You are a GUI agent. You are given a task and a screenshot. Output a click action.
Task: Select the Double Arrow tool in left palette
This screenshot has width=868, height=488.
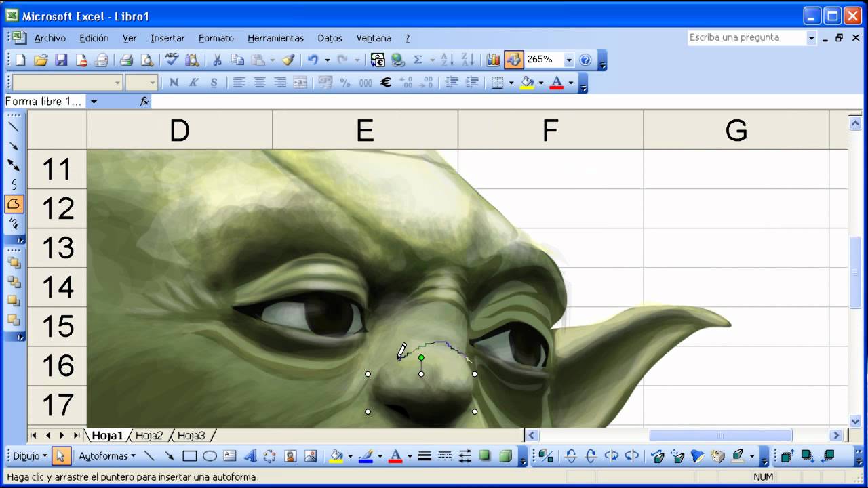[14, 165]
